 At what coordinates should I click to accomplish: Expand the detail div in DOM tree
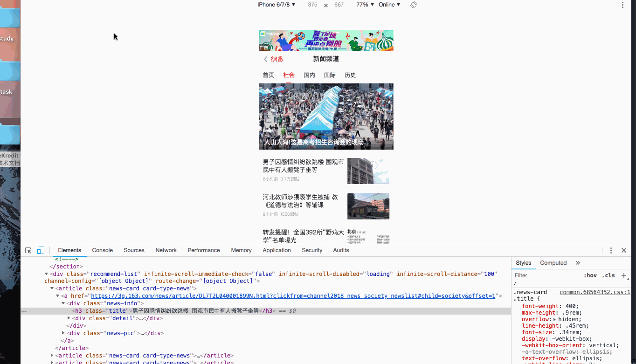pyautogui.click(x=69, y=318)
